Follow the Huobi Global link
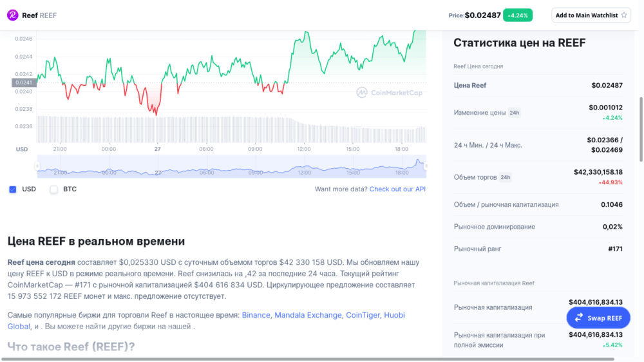 [x=394, y=315]
